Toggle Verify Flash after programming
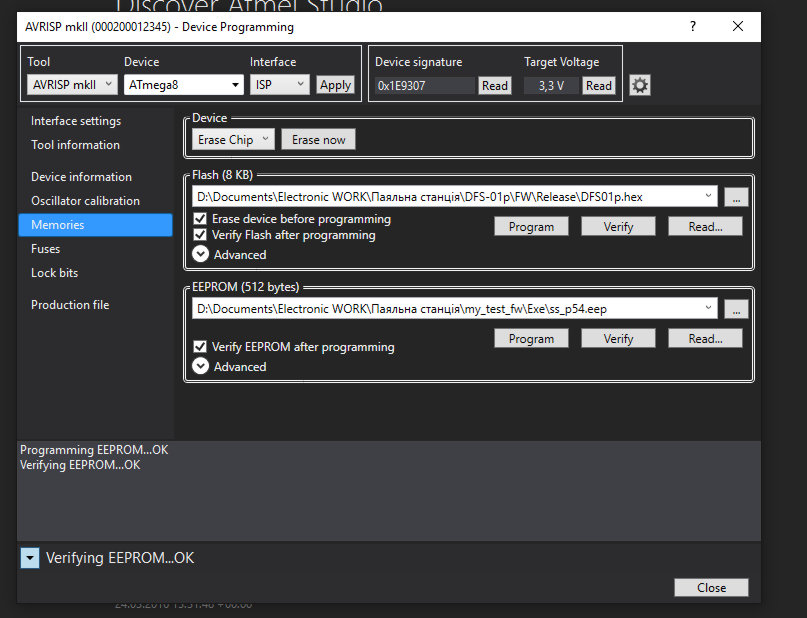This screenshot has width=807, height=618. [200, 235]
